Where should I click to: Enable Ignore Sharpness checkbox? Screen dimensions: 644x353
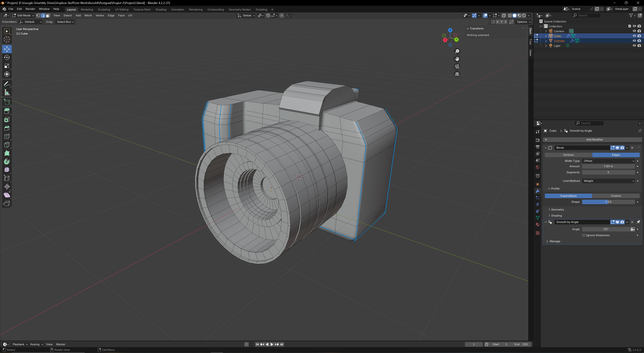[x=584, y=235]
